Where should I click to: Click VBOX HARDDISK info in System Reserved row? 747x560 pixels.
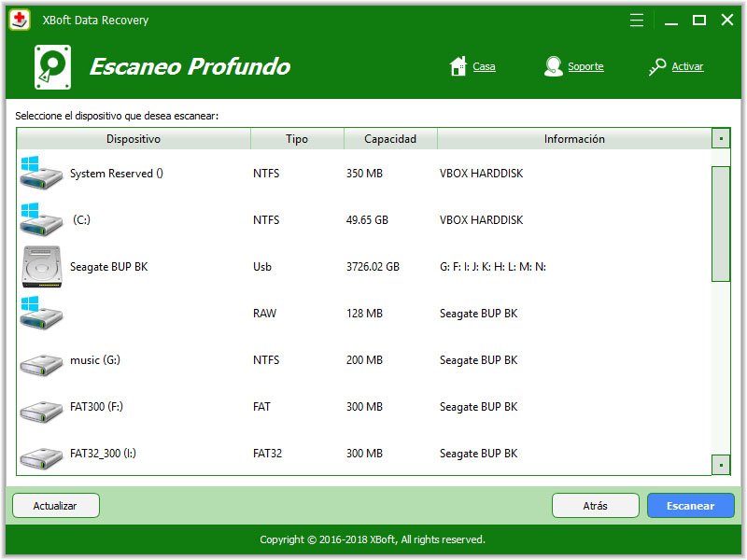(x=482, y=174)
